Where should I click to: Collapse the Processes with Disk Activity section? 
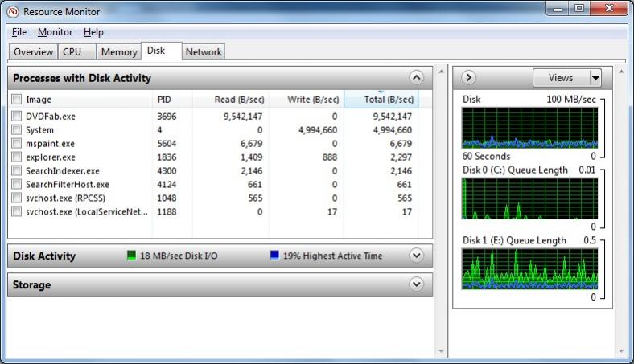(x=417, y=78)
